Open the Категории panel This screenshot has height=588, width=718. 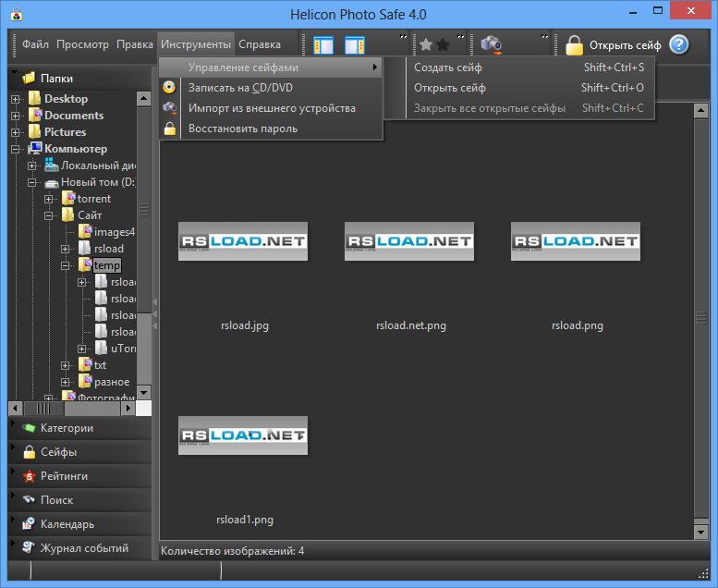79,428
